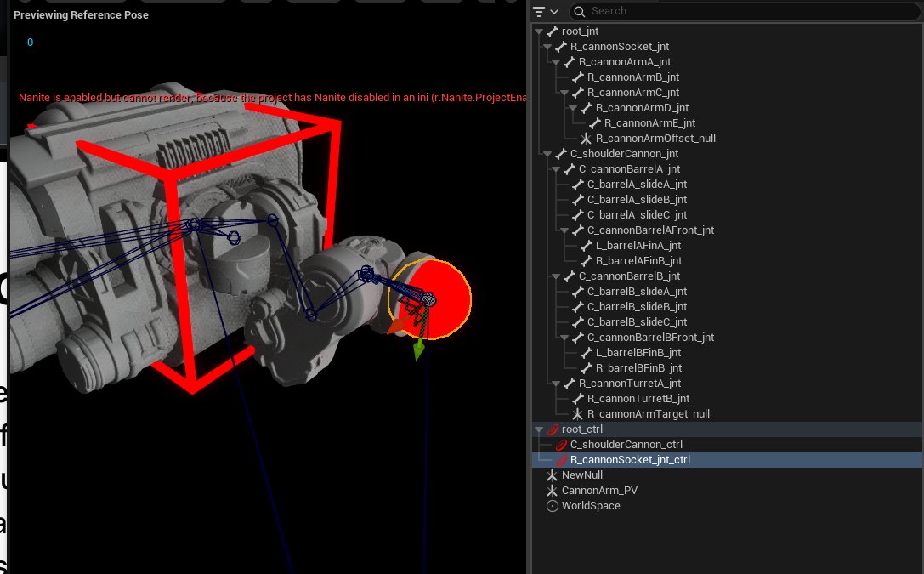Select the R_cannonTurretB_jnt row
This screenshot has width=924, height=574.
[x=727, y=399]
